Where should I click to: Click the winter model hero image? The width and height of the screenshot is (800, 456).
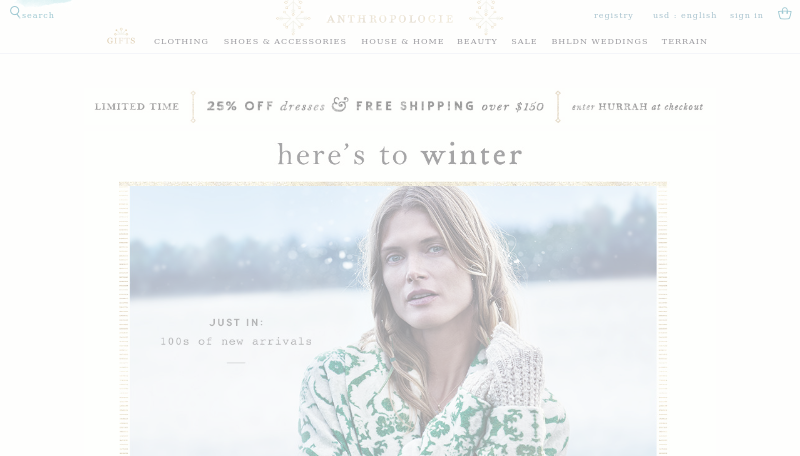pyautogui.click(x=393, y=320)
